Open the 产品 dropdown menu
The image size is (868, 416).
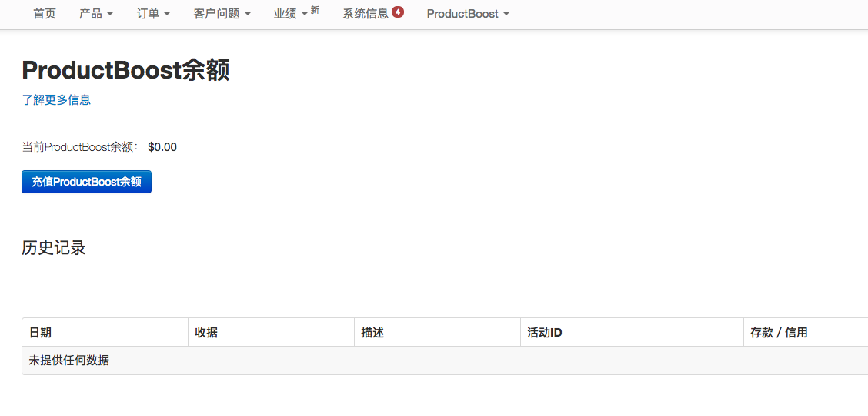click(96, 14)
